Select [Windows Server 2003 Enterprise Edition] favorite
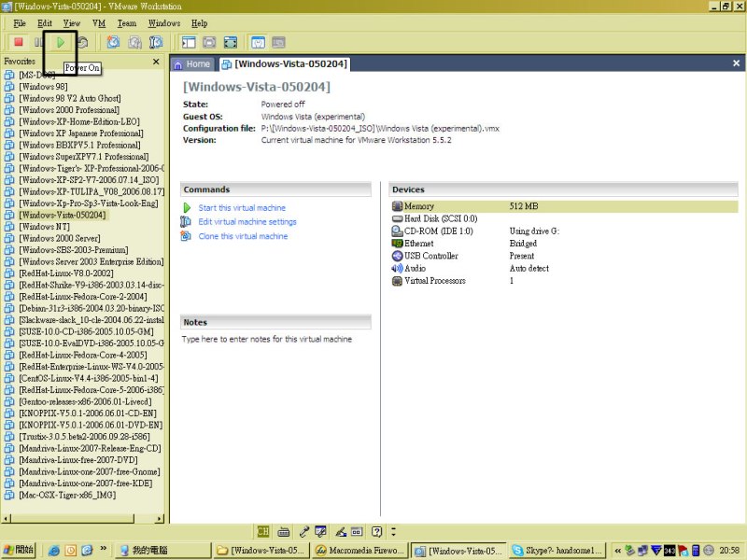 pyautogui.click(x=91, y=261)
